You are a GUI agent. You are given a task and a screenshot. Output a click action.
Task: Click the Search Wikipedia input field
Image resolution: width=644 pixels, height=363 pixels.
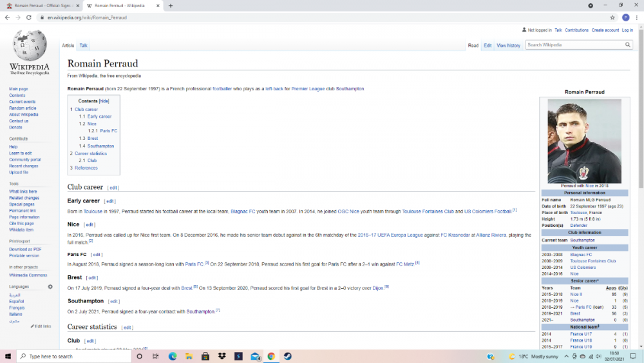point(573,45)
